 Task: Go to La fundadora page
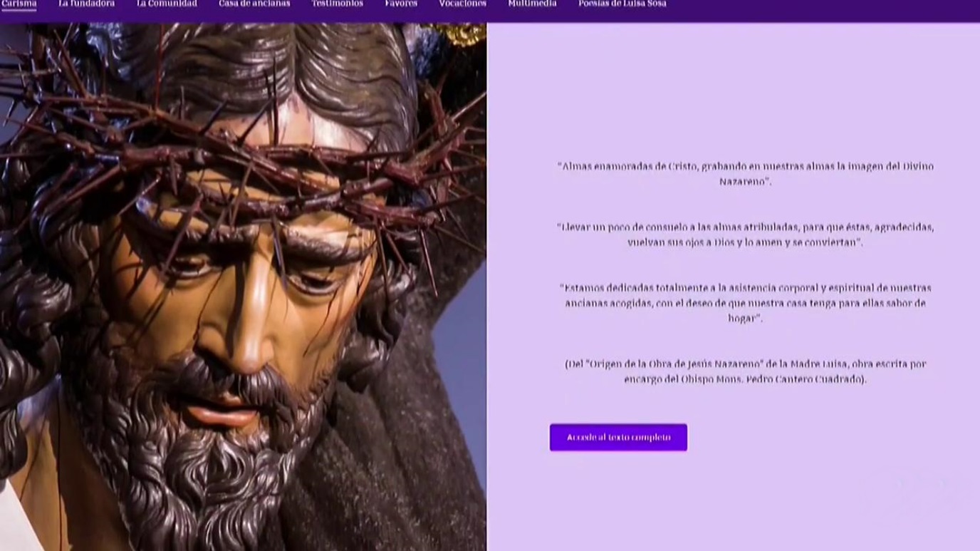coord(87,4)
